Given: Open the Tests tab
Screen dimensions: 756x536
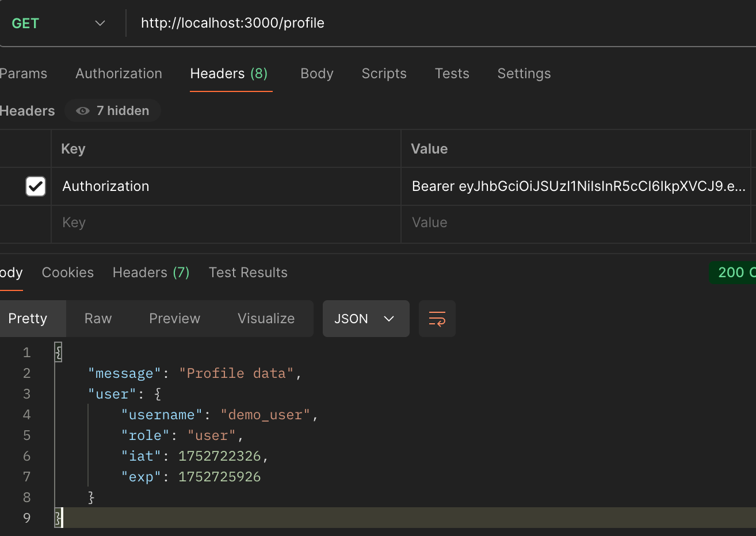Looking at the screenshot, I should 452,74.
